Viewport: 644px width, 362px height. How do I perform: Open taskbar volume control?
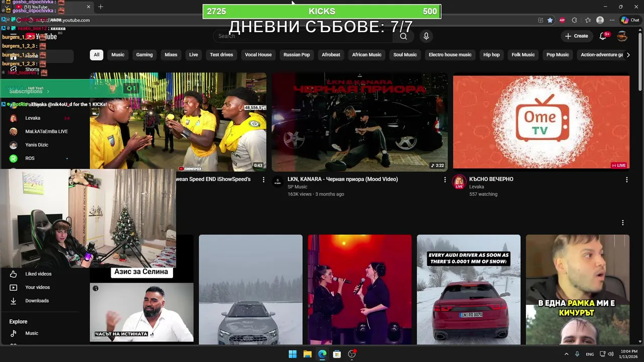point(611,354)
